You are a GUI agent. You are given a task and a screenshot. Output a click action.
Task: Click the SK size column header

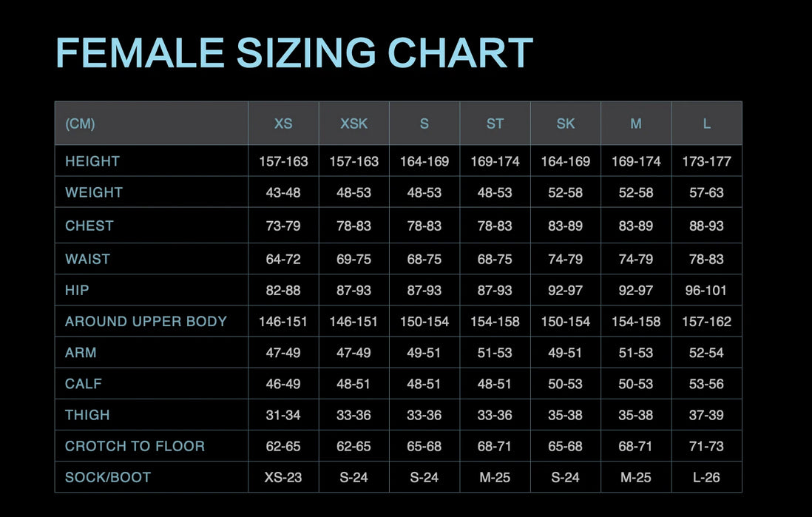pos(566,124)
